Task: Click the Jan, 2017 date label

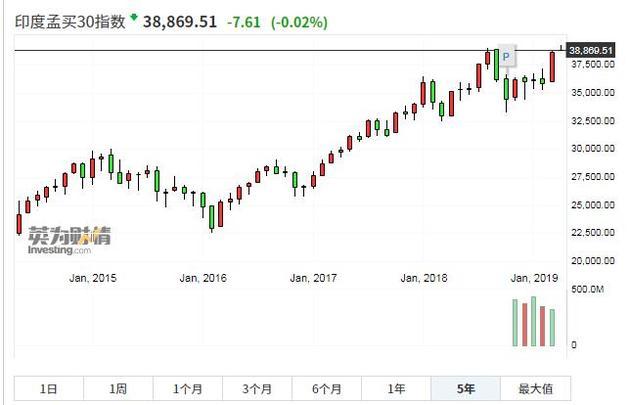Action: point(313,278)
